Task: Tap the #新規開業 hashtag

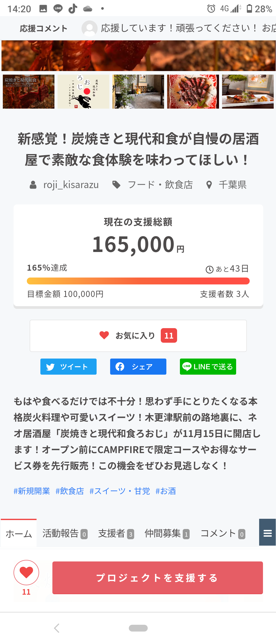Action: pos(32,491)
